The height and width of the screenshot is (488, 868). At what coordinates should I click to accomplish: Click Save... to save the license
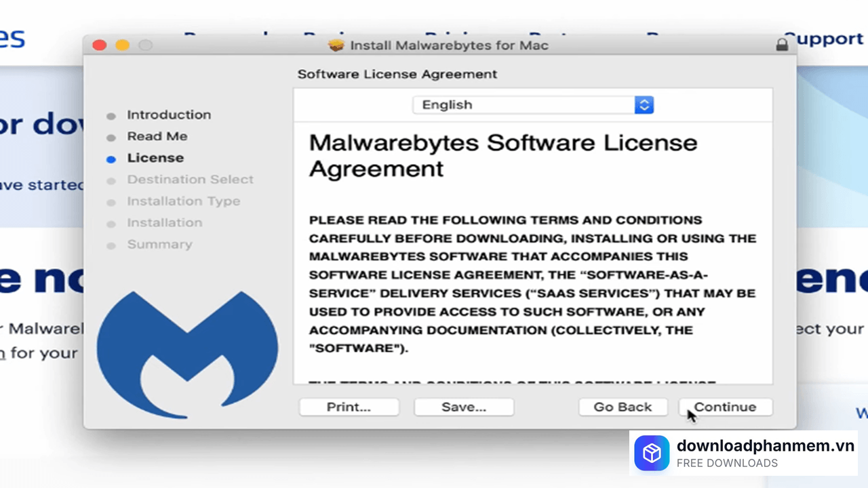pyautogui.click(x=464, y=407)
